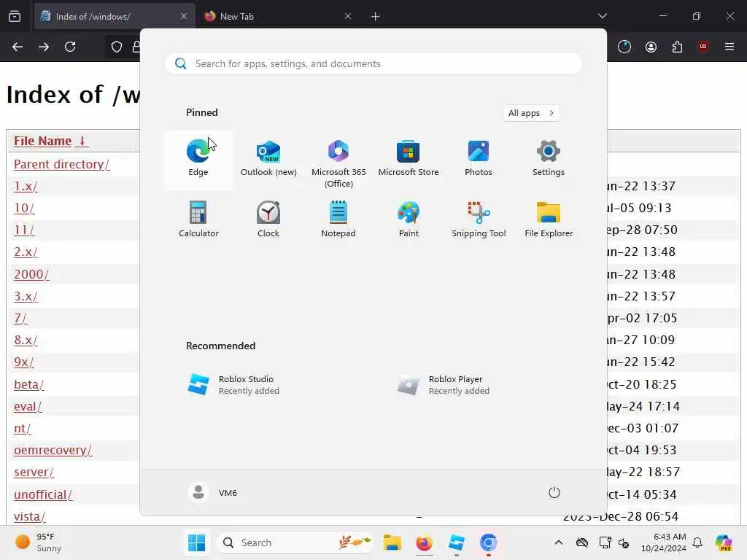Show hidden system tray icons
This screenshot has width=747, height=560.
559,542
